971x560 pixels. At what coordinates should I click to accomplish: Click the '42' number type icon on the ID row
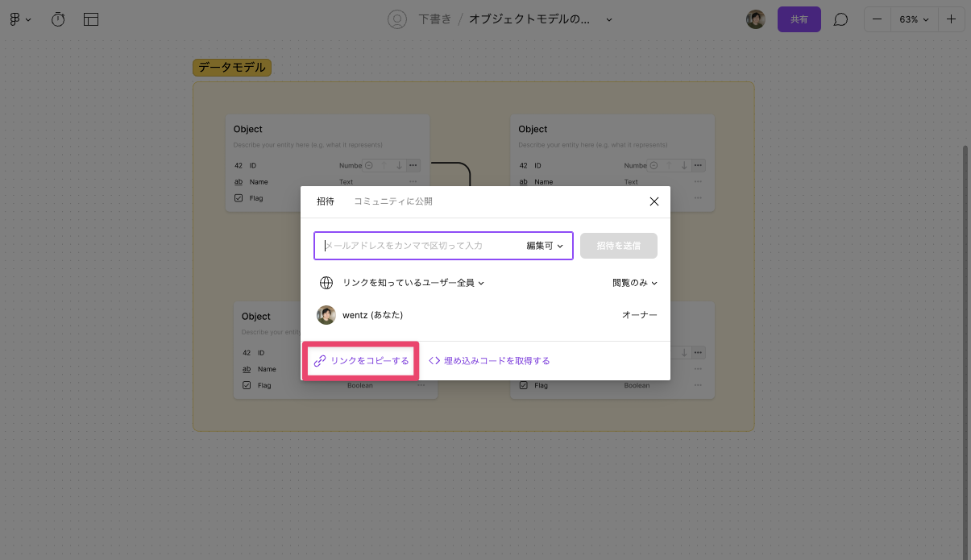[x=238, y=165]
